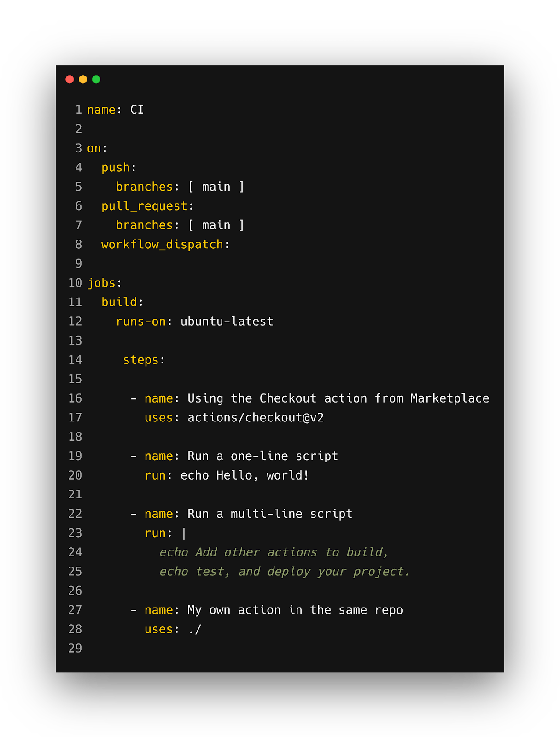560x737 pixels.
Task: Click 'echo Hello, world!' command
Action: (245, 475)
